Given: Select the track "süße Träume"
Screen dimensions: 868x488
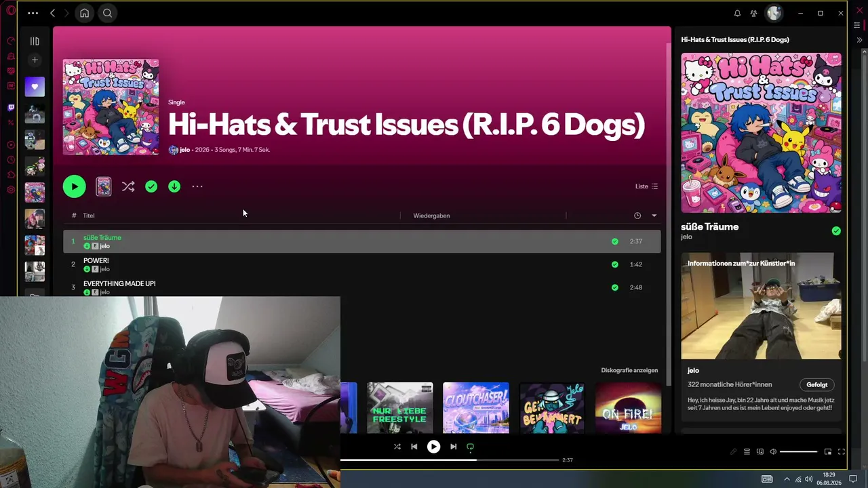Looking at the screenshot, I should point(362,241).
